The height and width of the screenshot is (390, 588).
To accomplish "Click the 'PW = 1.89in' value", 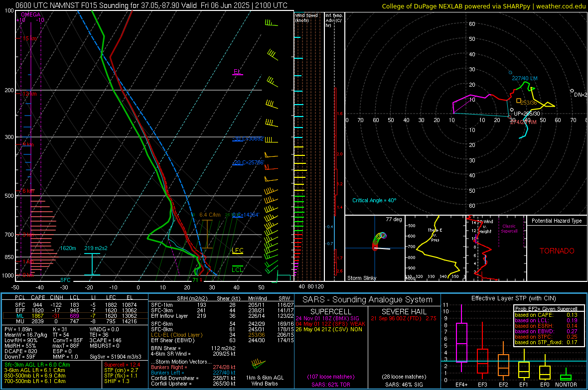I will click(18, 329).
